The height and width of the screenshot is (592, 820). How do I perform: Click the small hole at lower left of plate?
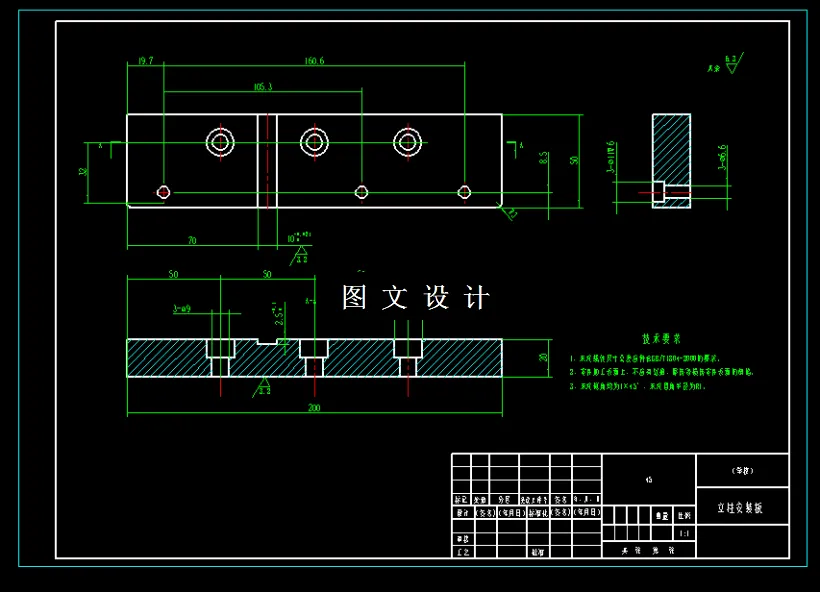[164, 192]
